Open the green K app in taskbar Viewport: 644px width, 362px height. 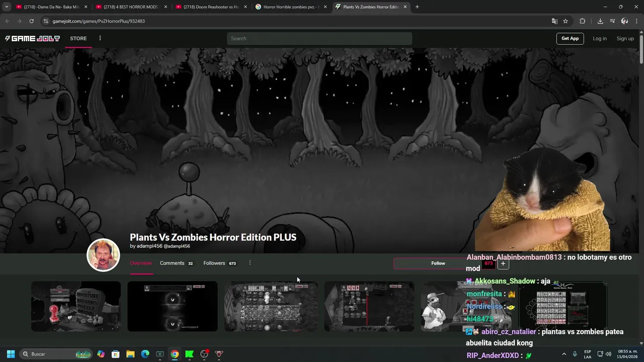pyautogui.click(x=189, y=354)
